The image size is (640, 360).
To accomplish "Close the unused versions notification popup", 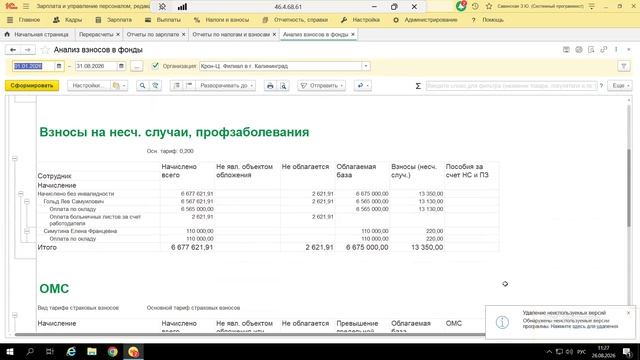I will point(629,313).
